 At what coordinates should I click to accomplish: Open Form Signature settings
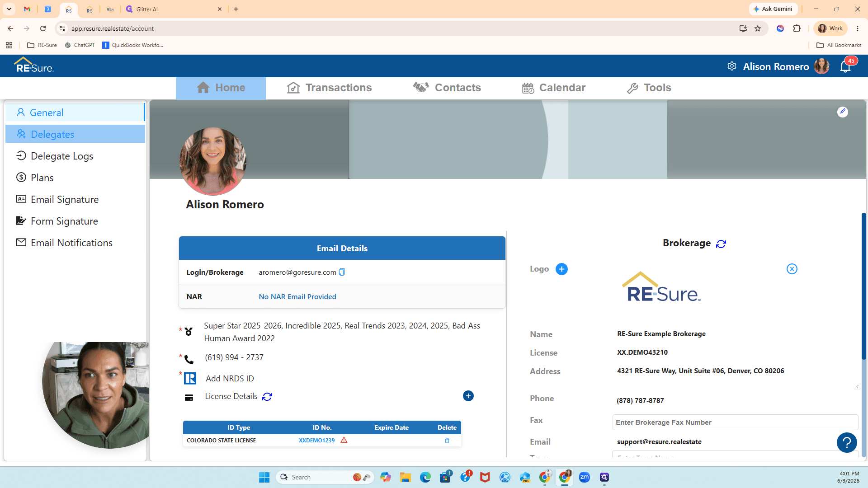click(75, 221)
